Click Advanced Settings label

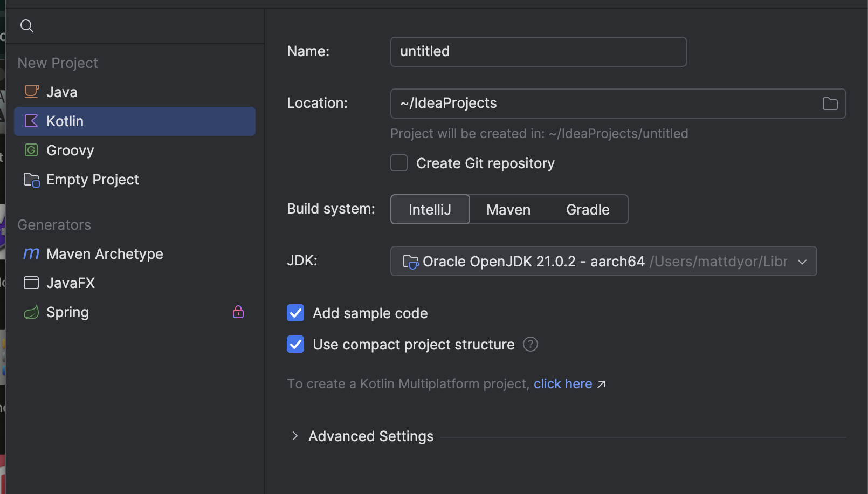coord(371,436)
